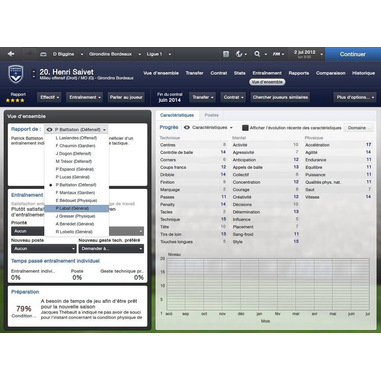Open the Demander à... dropdown
The width and height of the screenshot is (381, 381).
pos(111,249)
